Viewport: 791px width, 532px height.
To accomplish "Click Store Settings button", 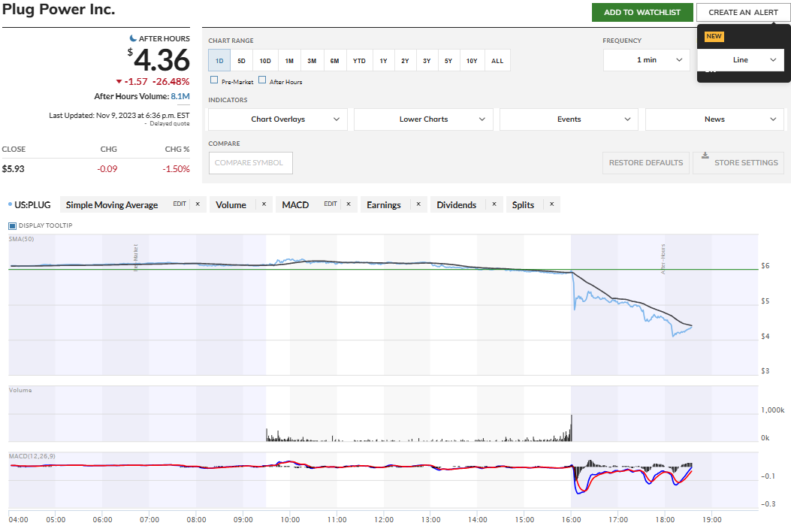I will 738,162.
